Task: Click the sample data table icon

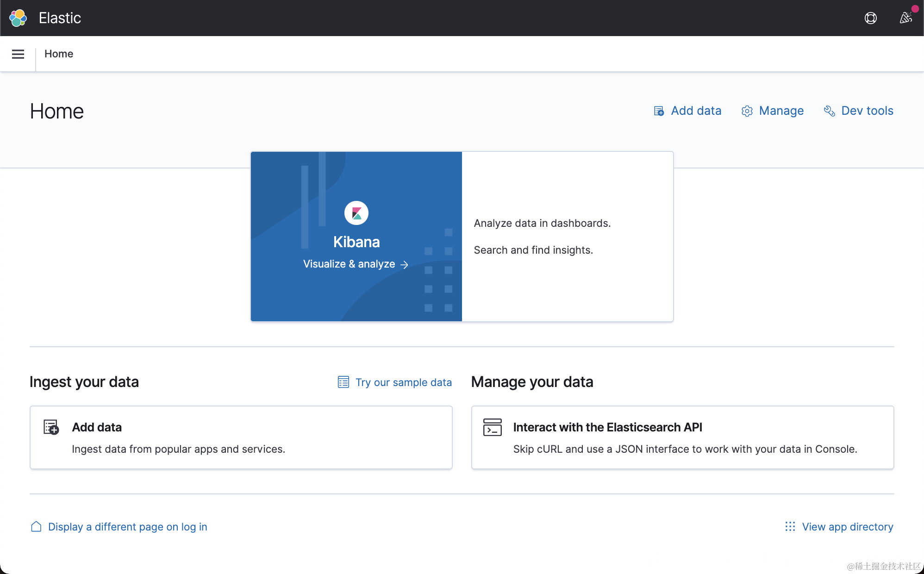Action: click(343, 382)
